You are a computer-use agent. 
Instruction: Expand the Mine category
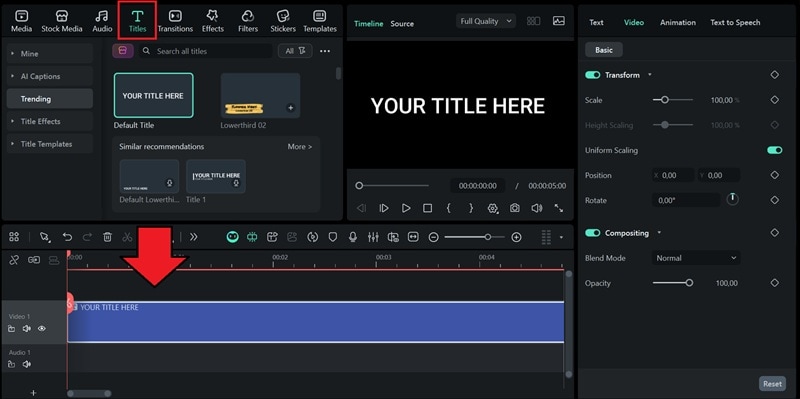[x=49, y=54]
